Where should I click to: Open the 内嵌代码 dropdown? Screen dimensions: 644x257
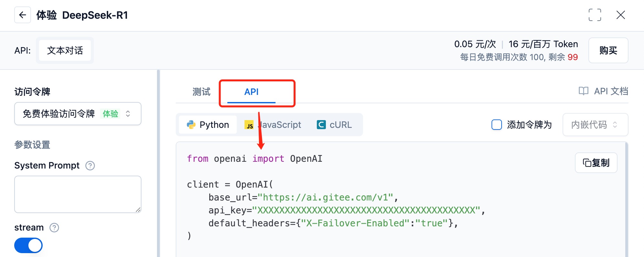coord(595,125)
